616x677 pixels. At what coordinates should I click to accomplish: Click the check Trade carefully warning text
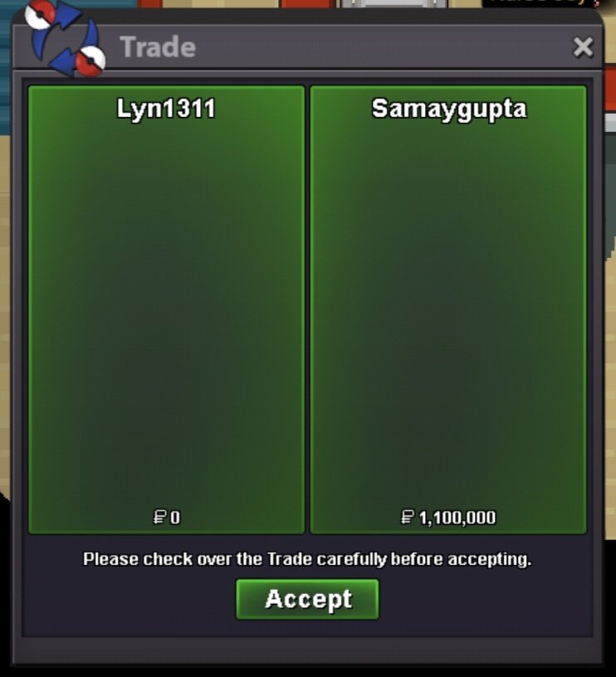click(x=307, y=559)
